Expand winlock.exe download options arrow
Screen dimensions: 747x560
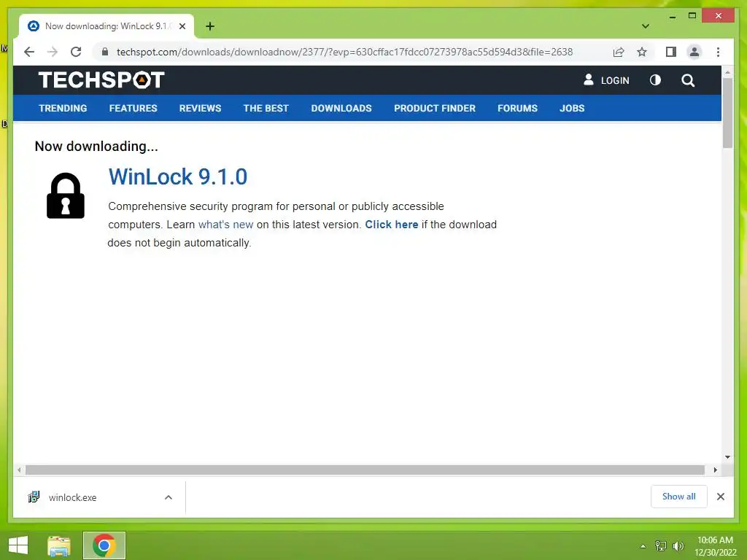(169, 497)
